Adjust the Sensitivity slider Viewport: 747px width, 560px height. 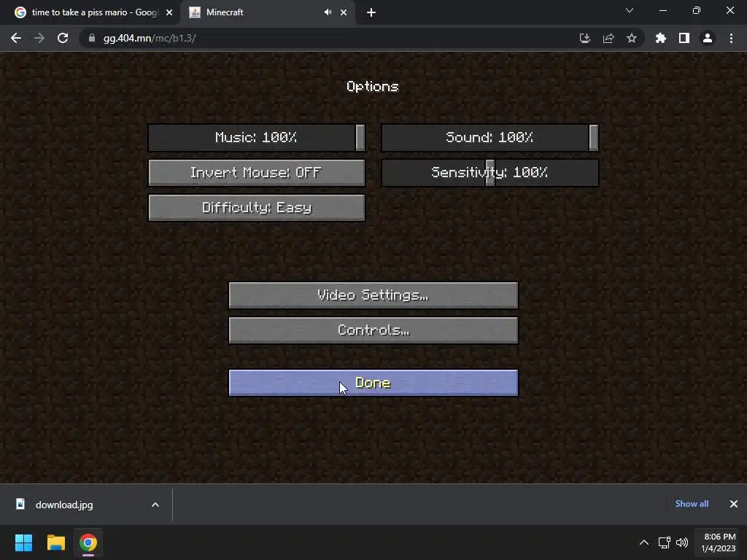click(489, 172)
